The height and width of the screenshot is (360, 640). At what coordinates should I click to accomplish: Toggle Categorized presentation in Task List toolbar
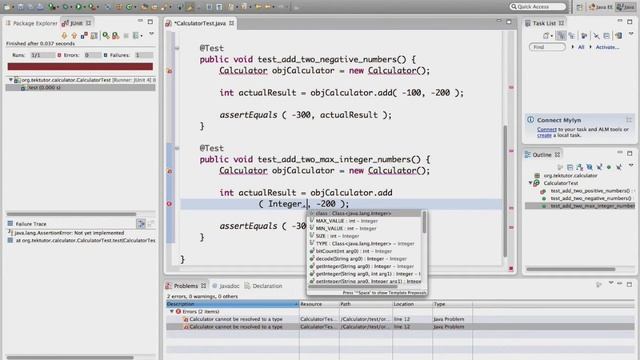(562, 36)
